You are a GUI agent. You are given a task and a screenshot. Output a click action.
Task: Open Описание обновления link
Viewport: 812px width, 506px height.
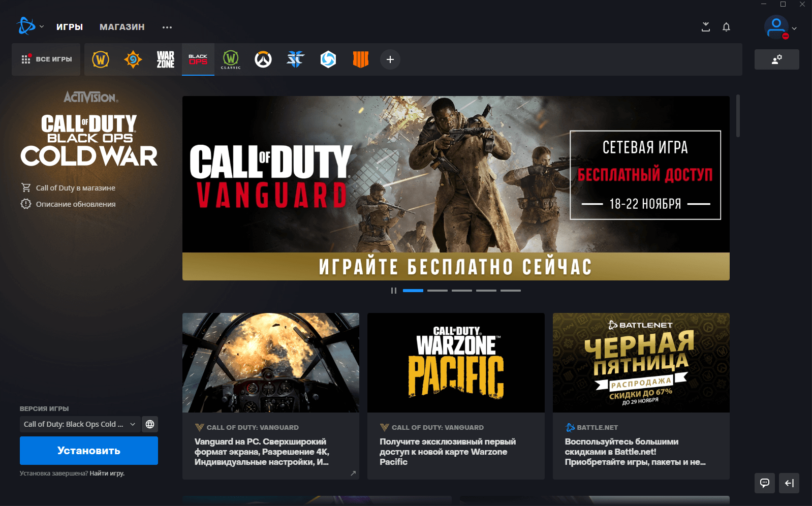[x=76, y=204]
